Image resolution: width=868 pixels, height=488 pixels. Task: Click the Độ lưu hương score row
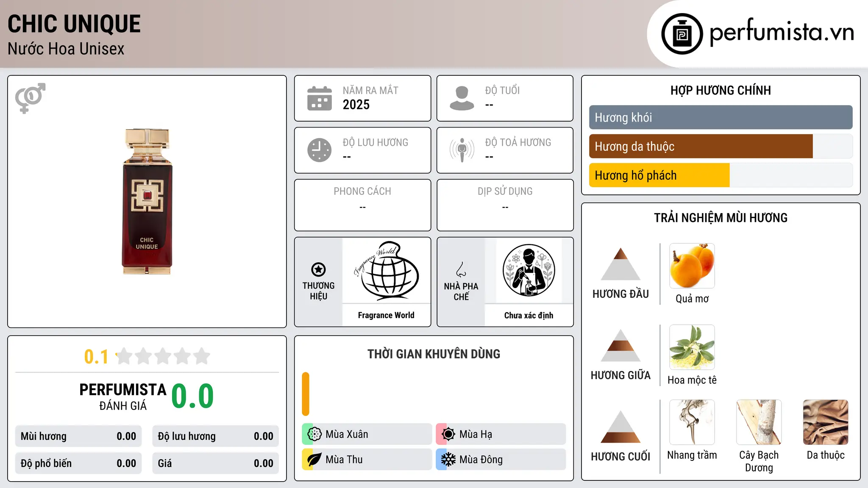click(216, 436)
